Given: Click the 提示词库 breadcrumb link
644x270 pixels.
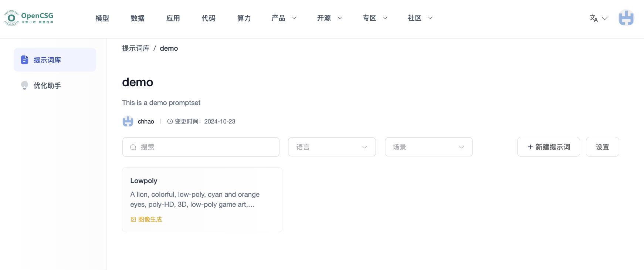Looking at the screenshot, I should [x=136, y=48].
